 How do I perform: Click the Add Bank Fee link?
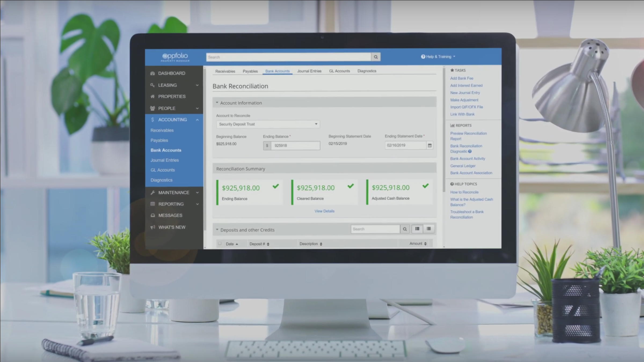pyautogui.click(x=461, y=78)
